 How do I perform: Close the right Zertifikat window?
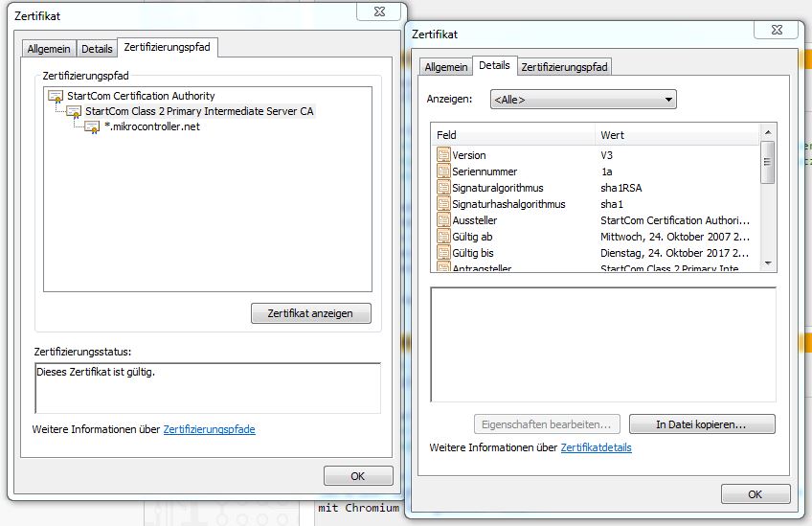(x=777, y=30)
